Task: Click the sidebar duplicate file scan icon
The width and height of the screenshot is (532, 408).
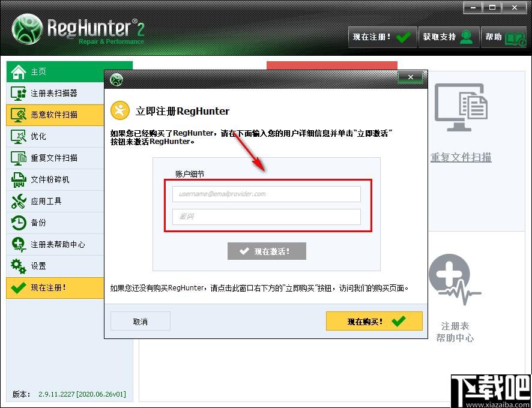Action: 19,158
